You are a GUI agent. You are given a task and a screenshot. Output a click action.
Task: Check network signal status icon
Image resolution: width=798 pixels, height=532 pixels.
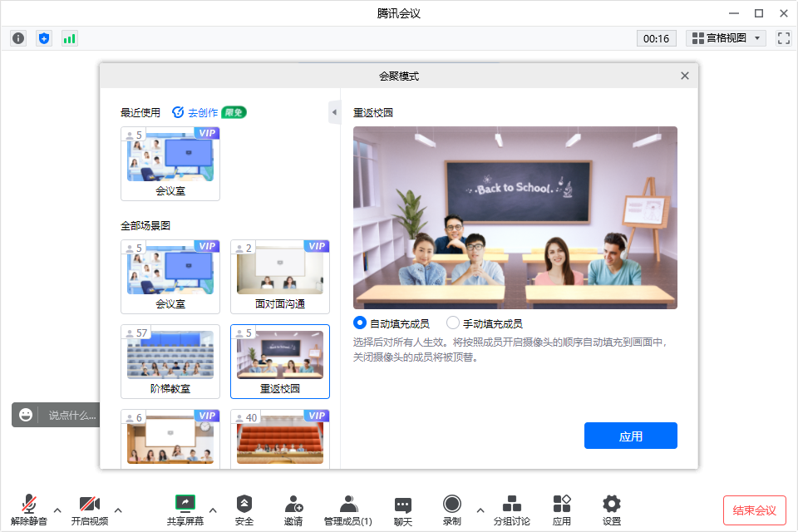click(69, 38)
